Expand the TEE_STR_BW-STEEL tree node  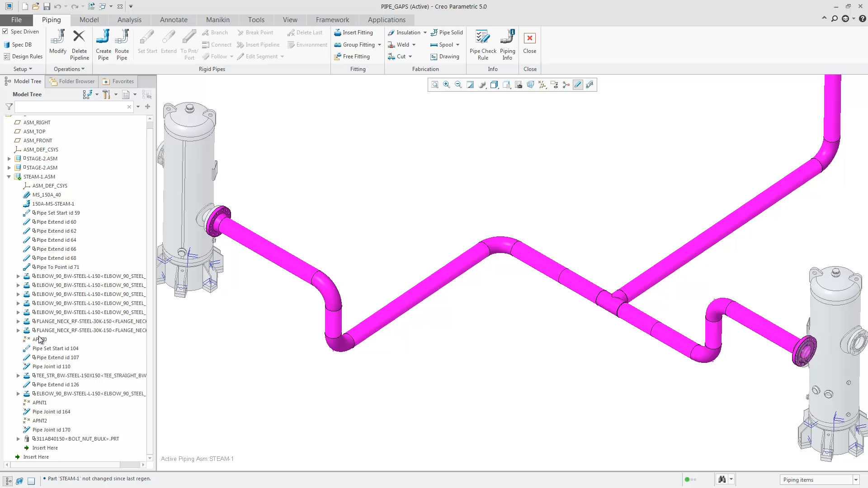pyautogui.click(x=18, y=375)
